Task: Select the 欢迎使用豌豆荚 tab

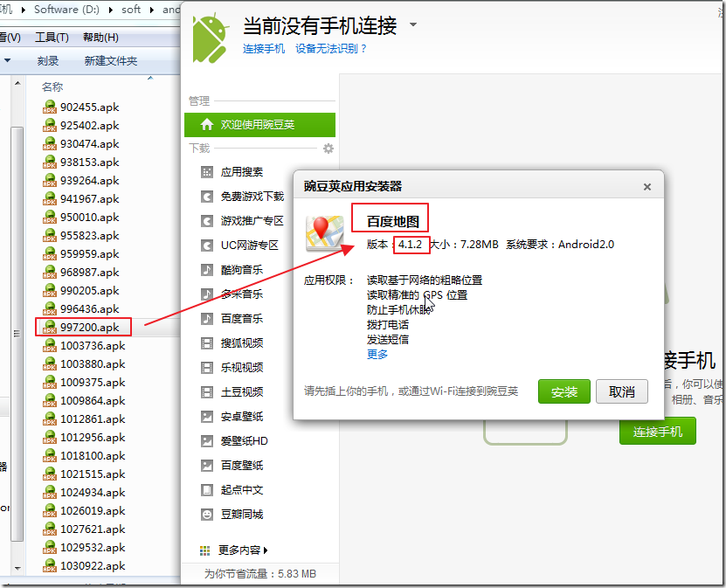Action: coord(259,125)
